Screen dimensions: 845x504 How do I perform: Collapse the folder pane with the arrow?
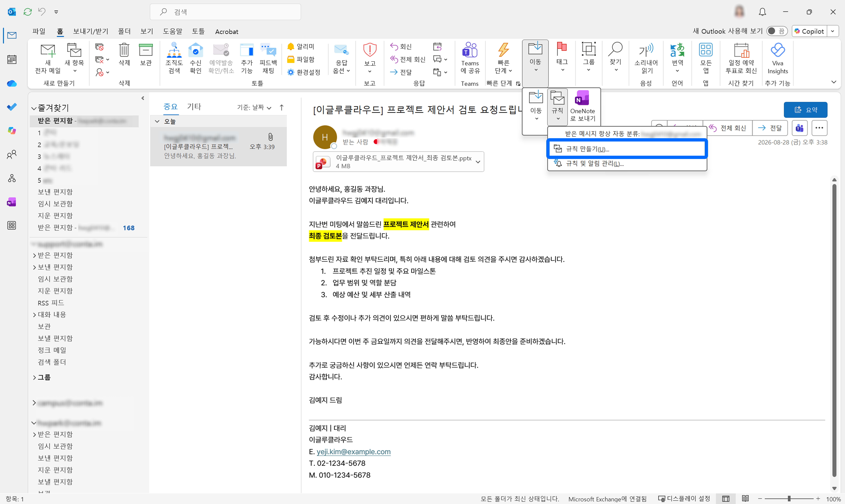[143, 98]
